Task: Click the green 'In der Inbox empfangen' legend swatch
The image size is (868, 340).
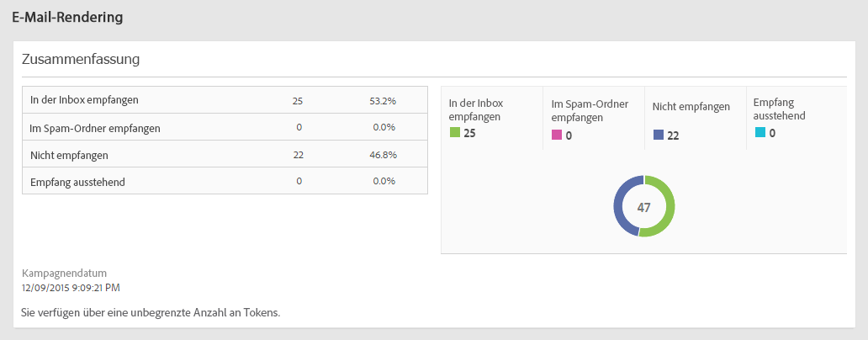Action: point(455,132)
